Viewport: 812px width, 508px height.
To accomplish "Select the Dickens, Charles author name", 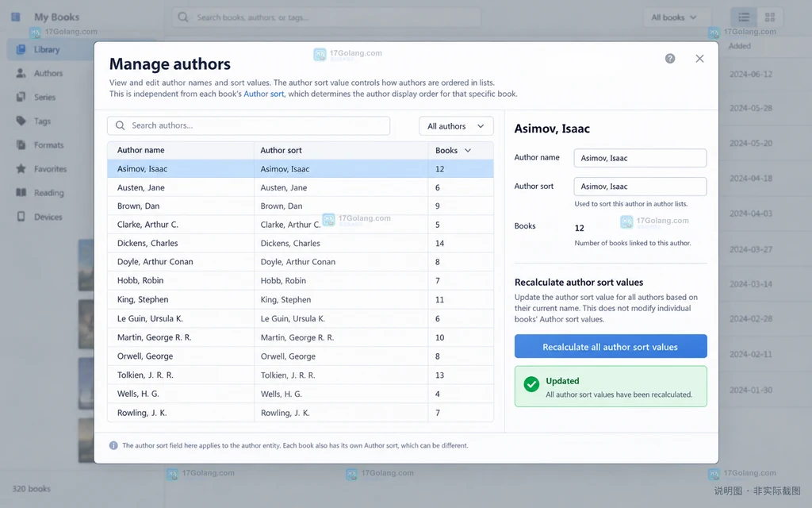I will 147,243.
